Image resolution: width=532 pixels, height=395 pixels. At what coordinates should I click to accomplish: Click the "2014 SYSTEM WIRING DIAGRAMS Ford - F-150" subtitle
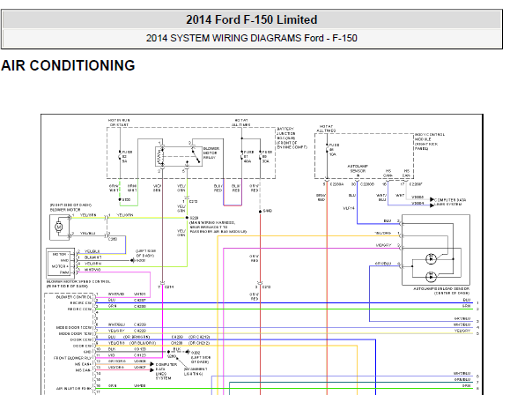click(251, 38)
